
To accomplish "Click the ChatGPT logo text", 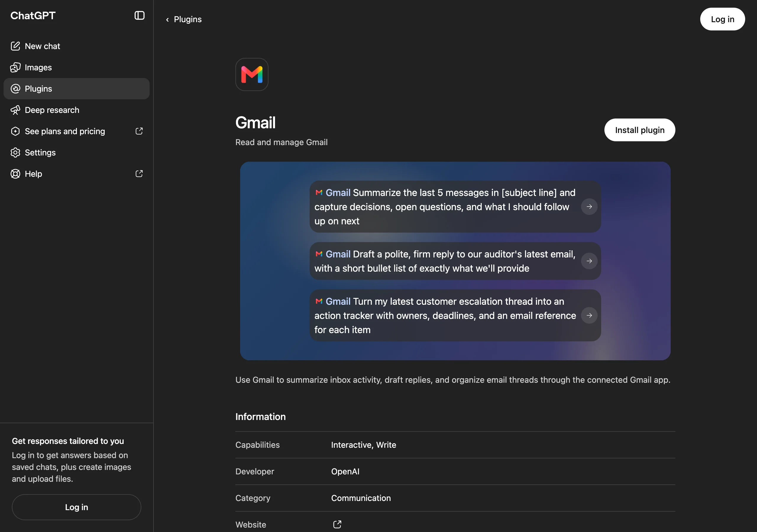I will [33, 15].
